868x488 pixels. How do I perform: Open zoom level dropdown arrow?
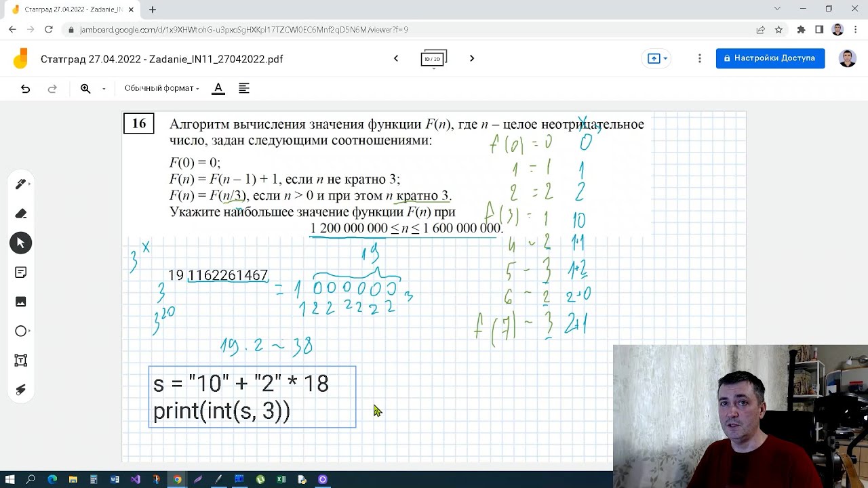point(104,89)
